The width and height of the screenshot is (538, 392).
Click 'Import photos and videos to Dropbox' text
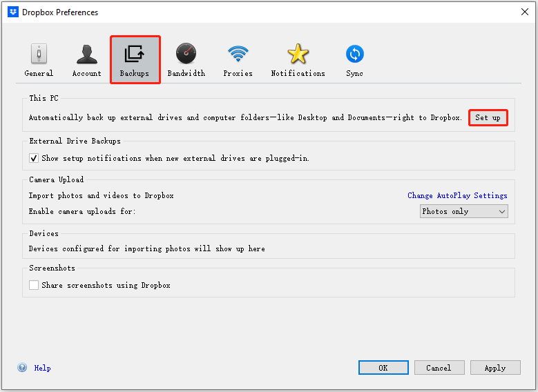pos(102,195)
